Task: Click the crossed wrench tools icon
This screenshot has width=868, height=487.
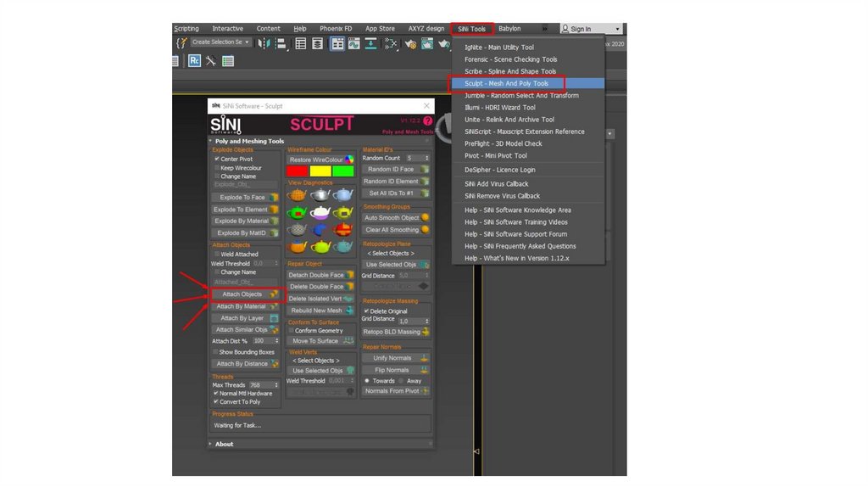Action: [x=211, y=61]
